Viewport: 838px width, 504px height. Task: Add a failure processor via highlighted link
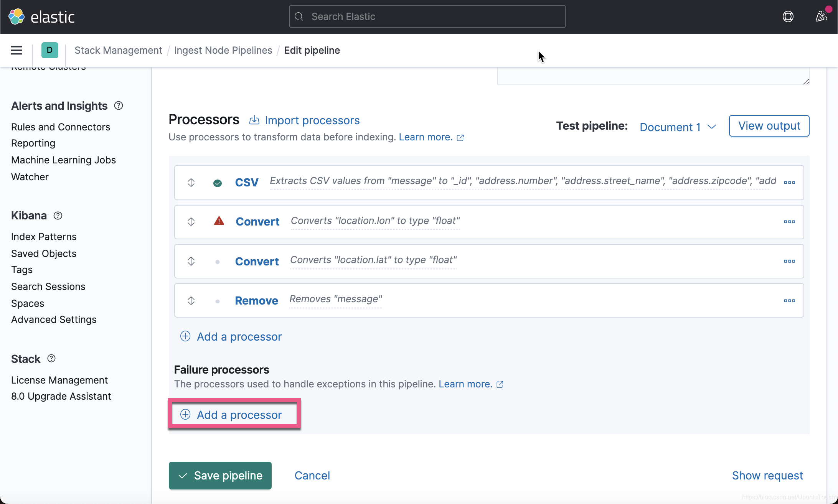pyautogui.click(x=234, y=414)
